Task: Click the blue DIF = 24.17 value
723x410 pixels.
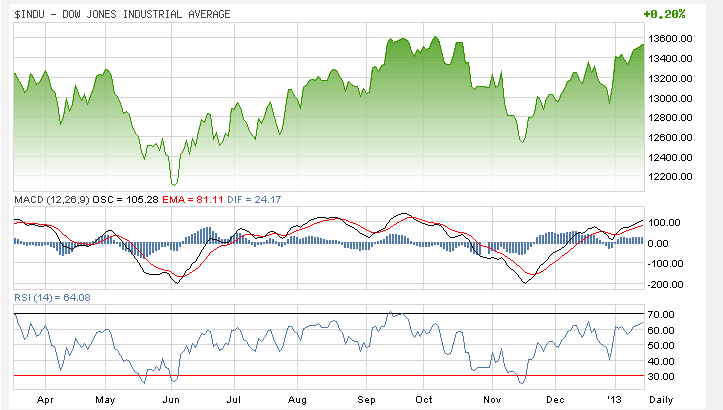Action: coord(254,200)
